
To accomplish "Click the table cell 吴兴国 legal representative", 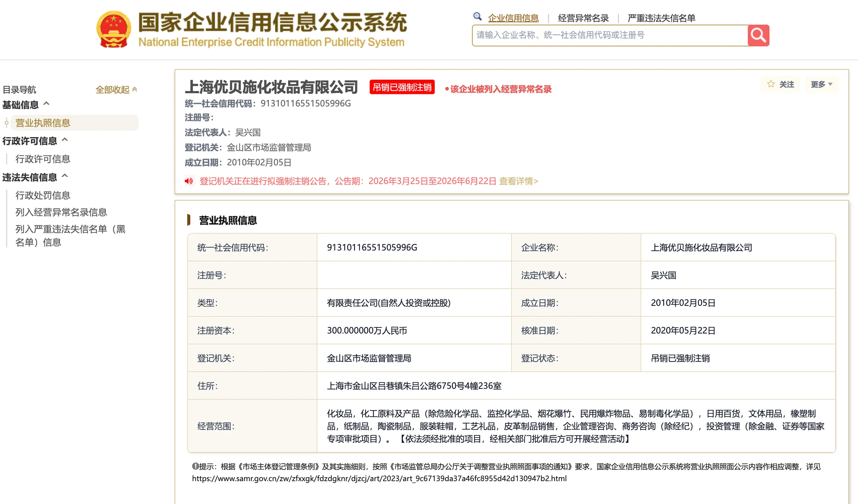I will point(664,275).
